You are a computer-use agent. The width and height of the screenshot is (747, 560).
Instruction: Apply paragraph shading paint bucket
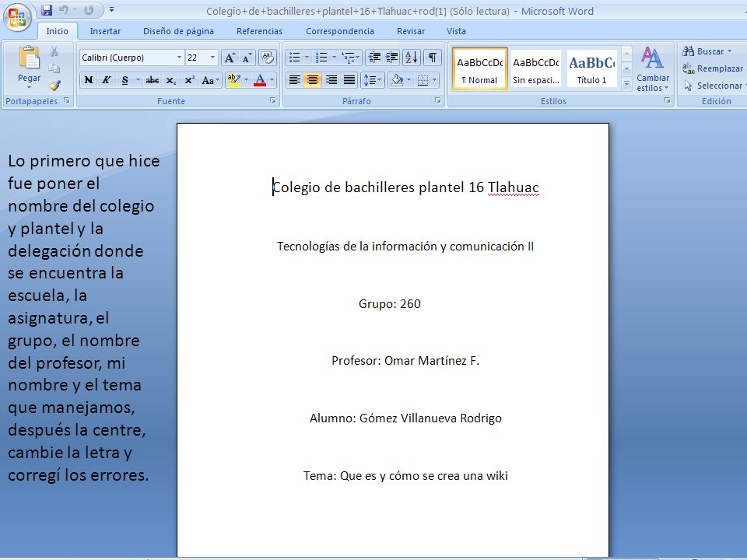coord(396,80)
